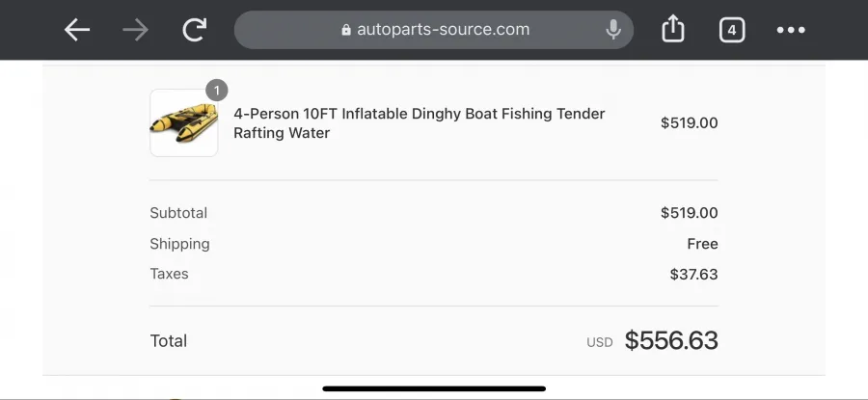The width and height of the screenshot is (868, 400).
Task: Tap the microphone voice search icon
Action: click(612, 30)
